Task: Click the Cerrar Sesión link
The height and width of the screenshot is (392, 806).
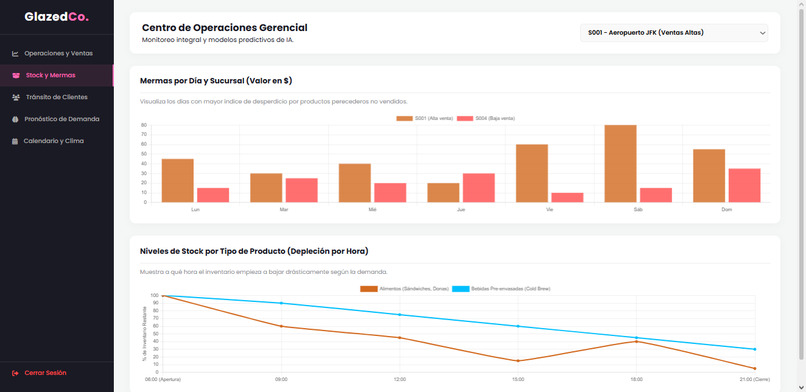Action: tap(45, 373)
